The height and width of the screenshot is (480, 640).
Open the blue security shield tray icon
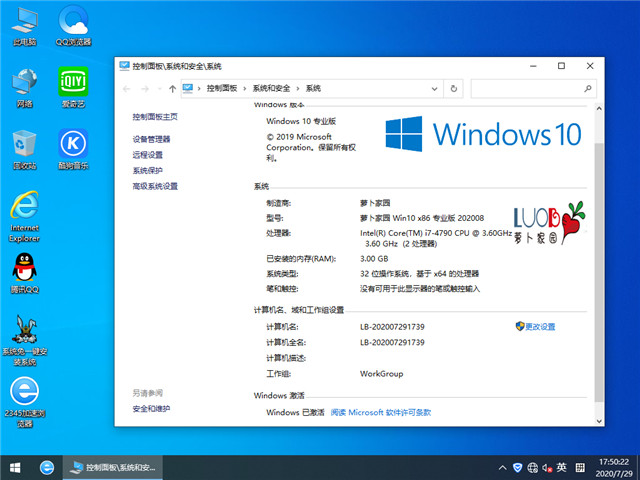pyautogui.click(x=517, y=468)
